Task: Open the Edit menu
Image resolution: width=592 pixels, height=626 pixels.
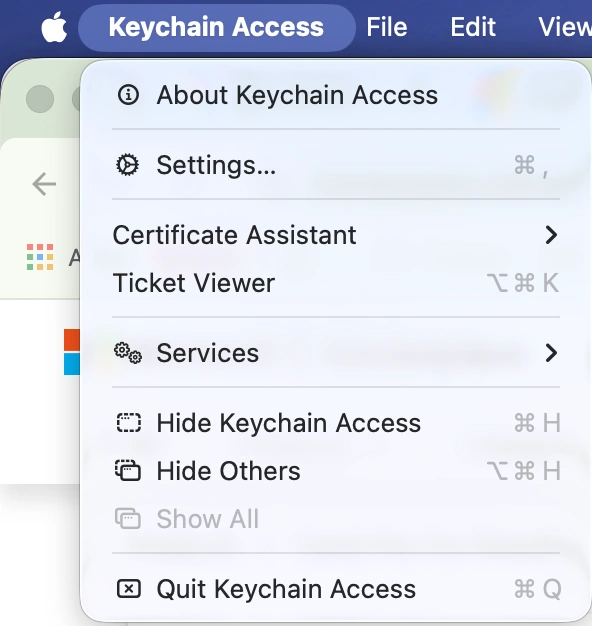Action: [x=473, y=27]
